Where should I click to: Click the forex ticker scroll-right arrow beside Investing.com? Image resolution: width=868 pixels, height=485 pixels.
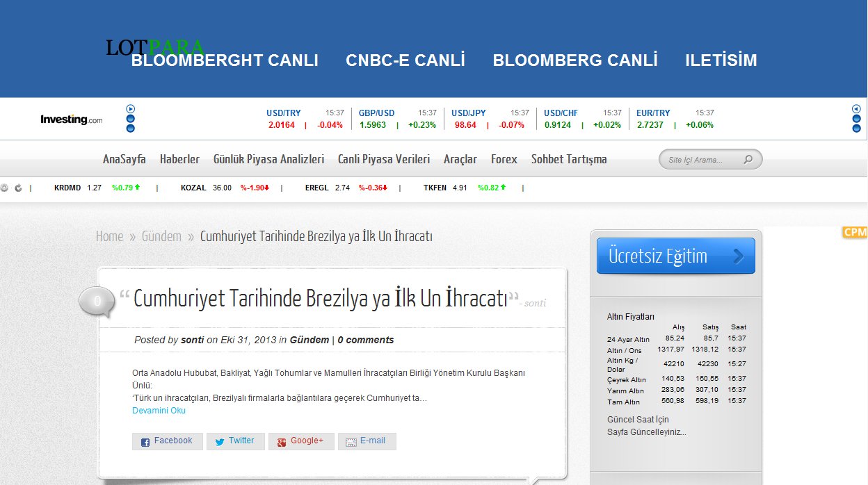[130, 109]
